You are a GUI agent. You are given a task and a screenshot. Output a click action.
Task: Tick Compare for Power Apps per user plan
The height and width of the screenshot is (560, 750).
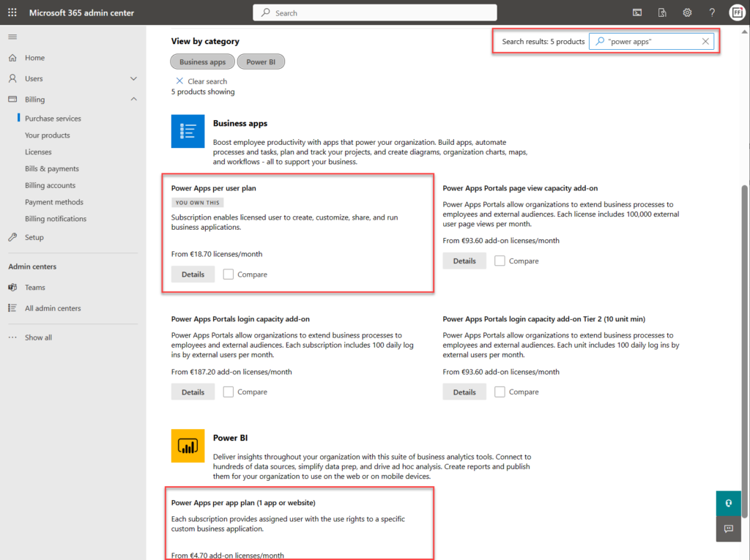(x=229, y=274)
